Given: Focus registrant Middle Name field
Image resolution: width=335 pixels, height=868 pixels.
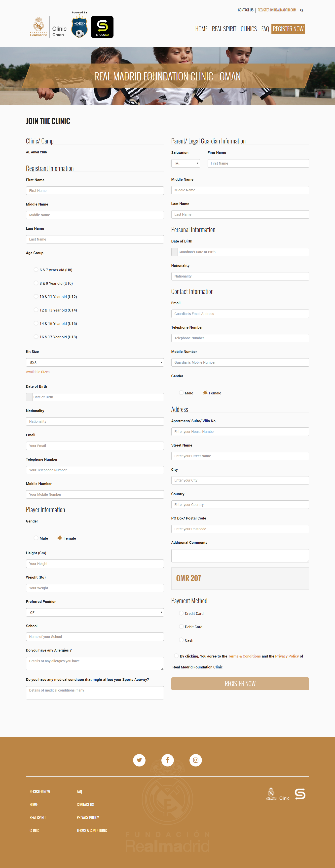Looking at the screenshot, I should (95, 215).
